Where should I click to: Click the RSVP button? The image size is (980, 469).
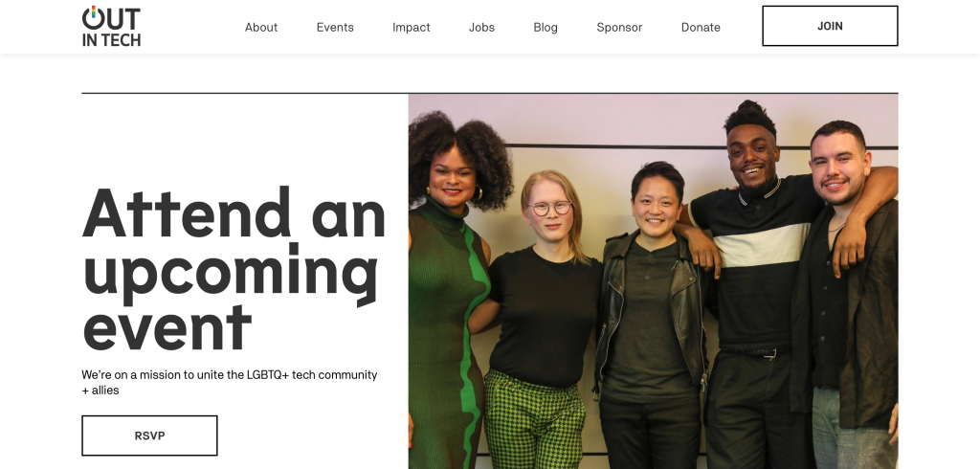149,435
